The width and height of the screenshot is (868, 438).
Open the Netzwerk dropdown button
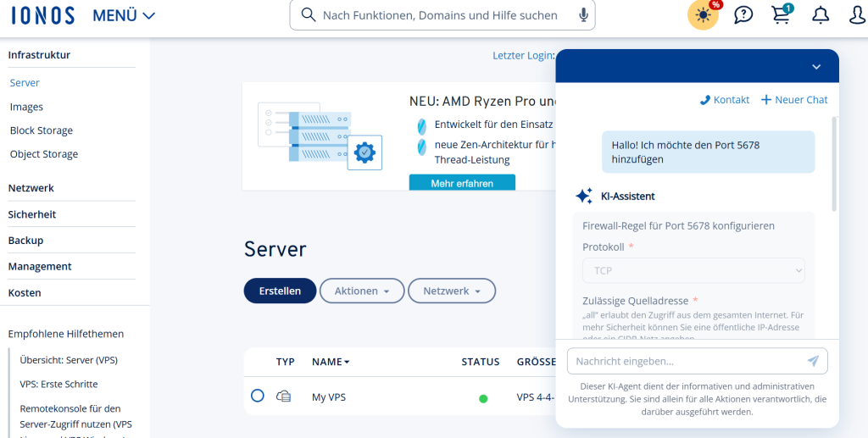tap(452, 291)
